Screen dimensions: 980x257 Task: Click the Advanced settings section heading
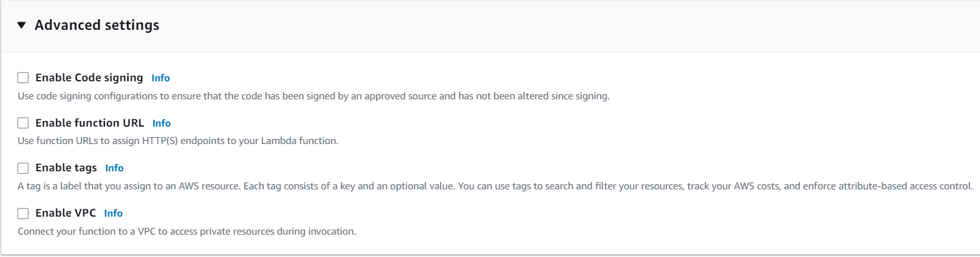(97, 25)
